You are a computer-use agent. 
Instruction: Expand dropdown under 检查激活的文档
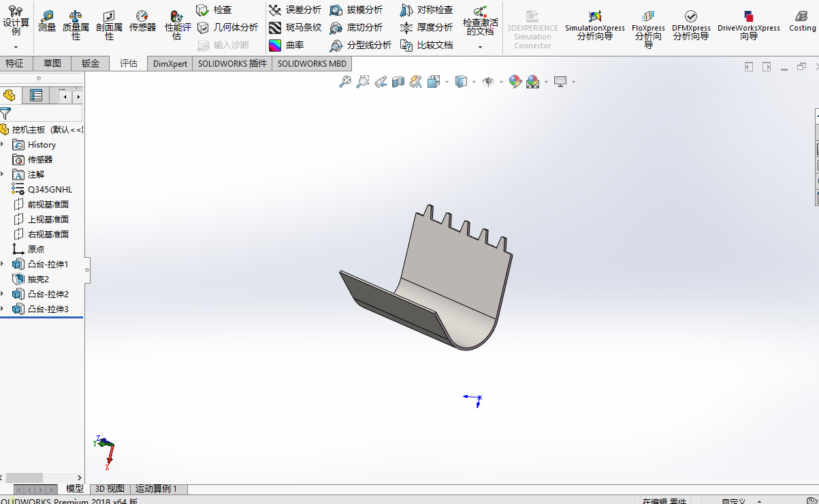[x=480, y=47]
